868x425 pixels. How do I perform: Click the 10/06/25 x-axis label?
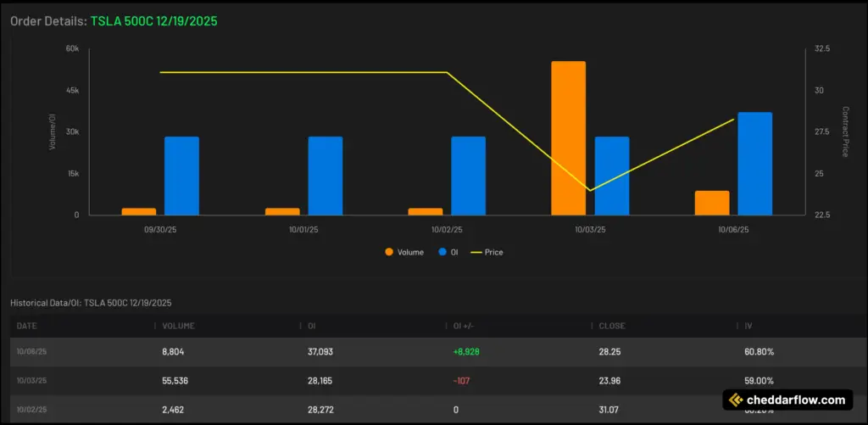click(x=733, y=229)
